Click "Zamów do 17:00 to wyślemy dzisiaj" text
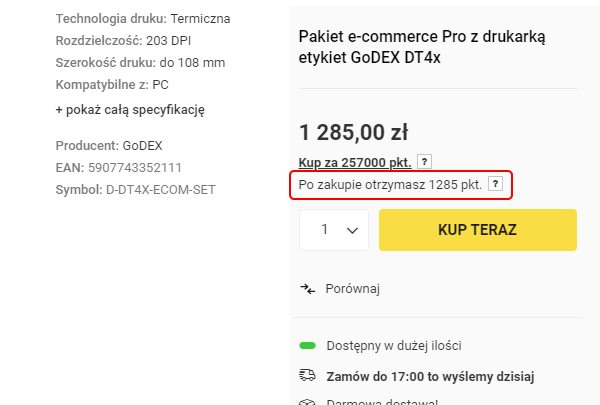Image resolution: width=600 pixels, height=405 pixels. (430, 376)
